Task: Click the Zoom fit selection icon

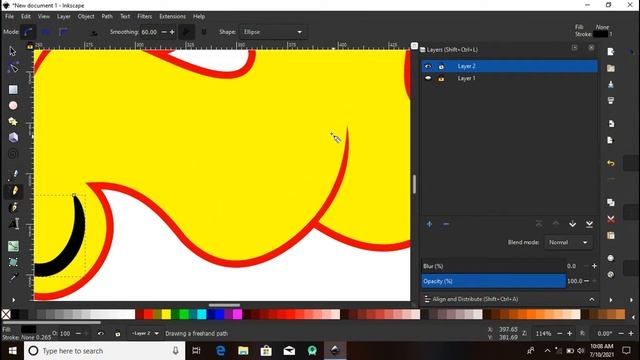Action: 611,258
